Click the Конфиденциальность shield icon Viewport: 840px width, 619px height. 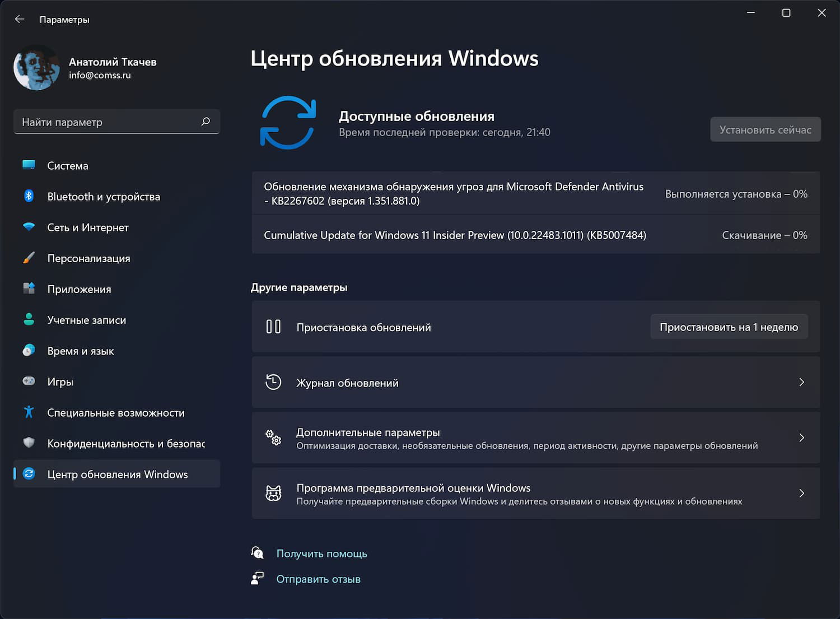click(x=29, y=443)
